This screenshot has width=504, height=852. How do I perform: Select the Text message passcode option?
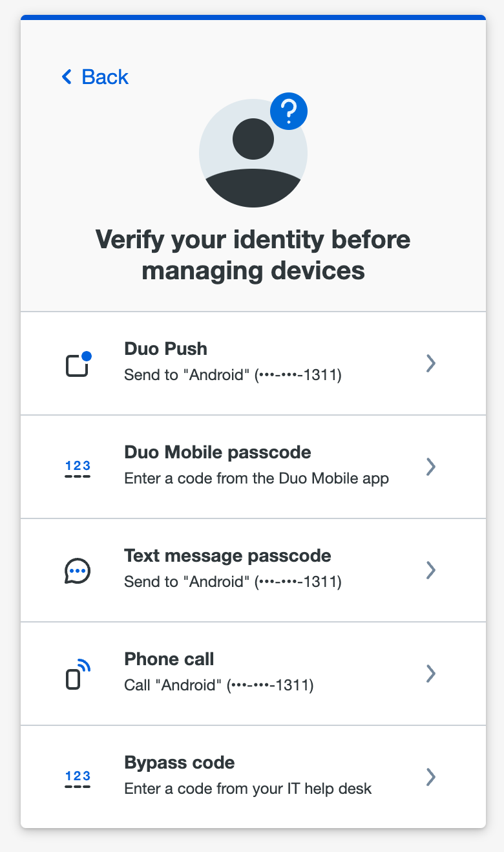pos(252,570)
